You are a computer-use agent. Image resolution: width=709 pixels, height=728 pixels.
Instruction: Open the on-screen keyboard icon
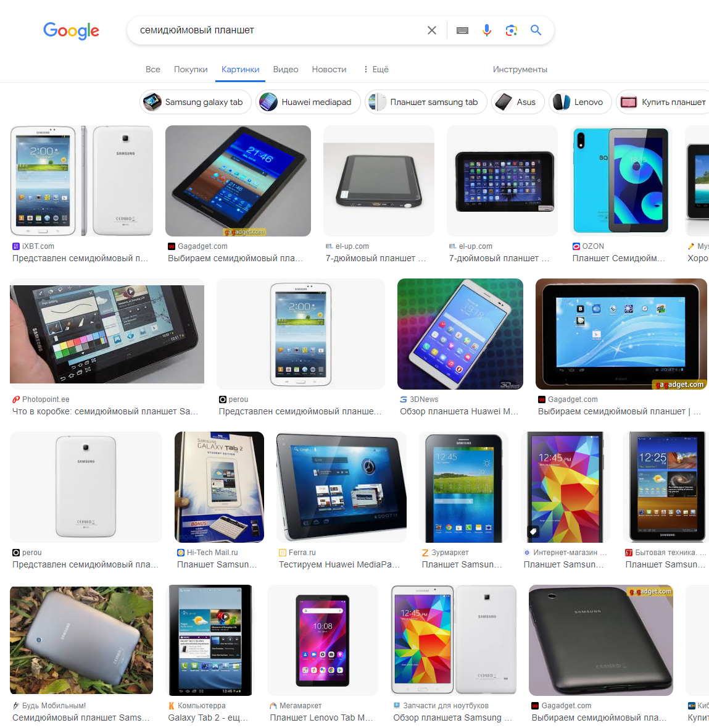[x=462, y=30]
